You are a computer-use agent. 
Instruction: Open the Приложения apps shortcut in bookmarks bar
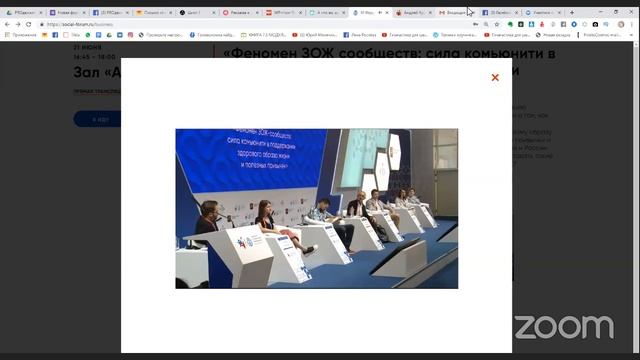coord(20,35)
